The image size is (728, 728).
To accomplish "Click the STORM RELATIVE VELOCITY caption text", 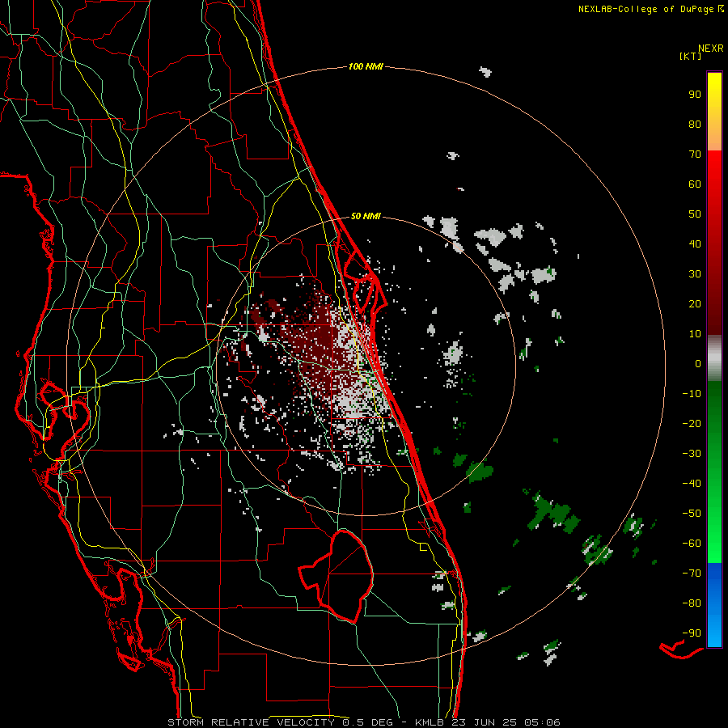I will tap(252, 722).
